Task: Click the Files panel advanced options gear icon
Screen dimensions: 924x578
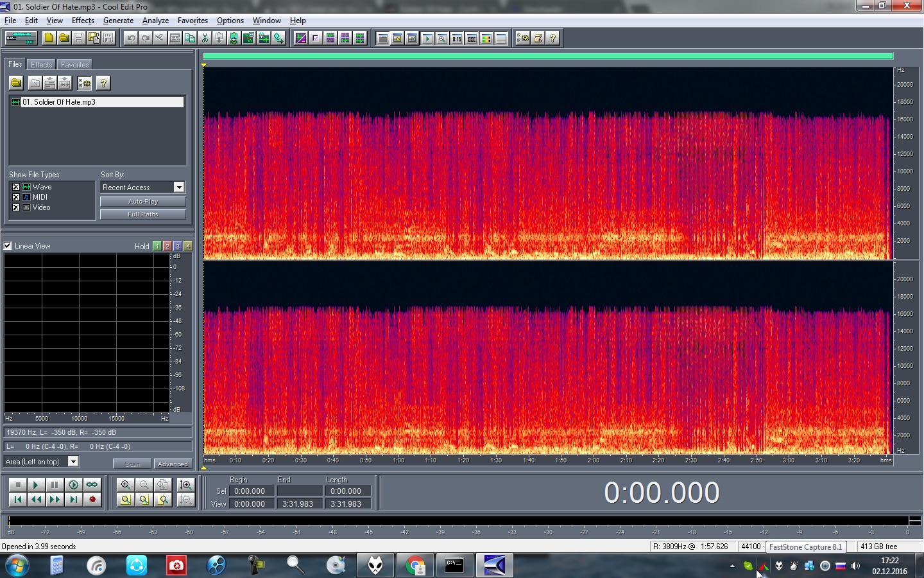Action: point(84,83)
